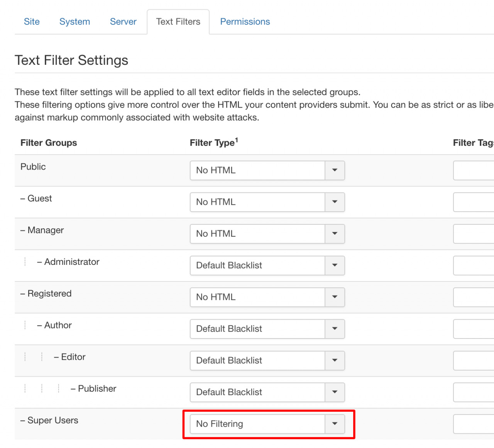Screen dimensions: 494x448
Task: Expand the Guest filter type dropdown
Action: pos(267,202)
